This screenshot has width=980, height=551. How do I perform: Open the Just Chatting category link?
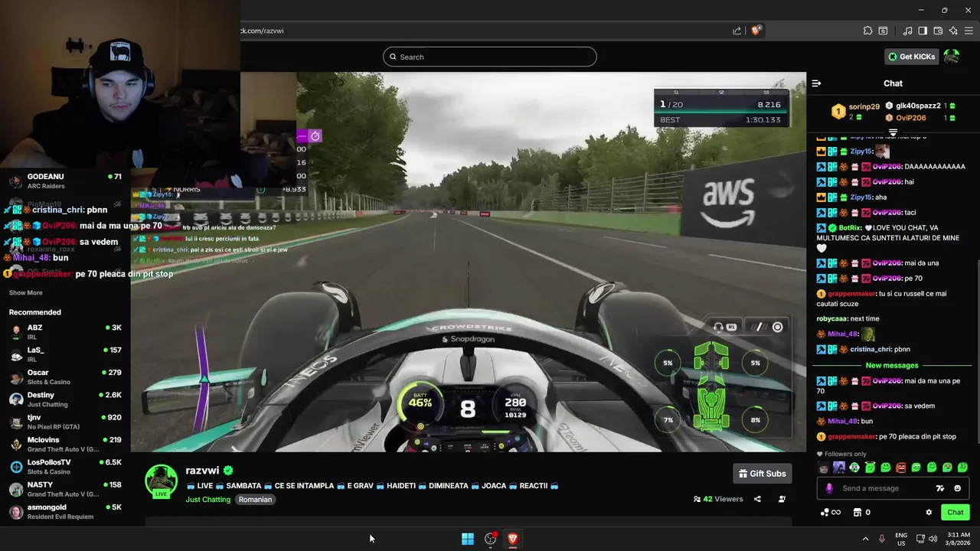(x=207, y=499)
